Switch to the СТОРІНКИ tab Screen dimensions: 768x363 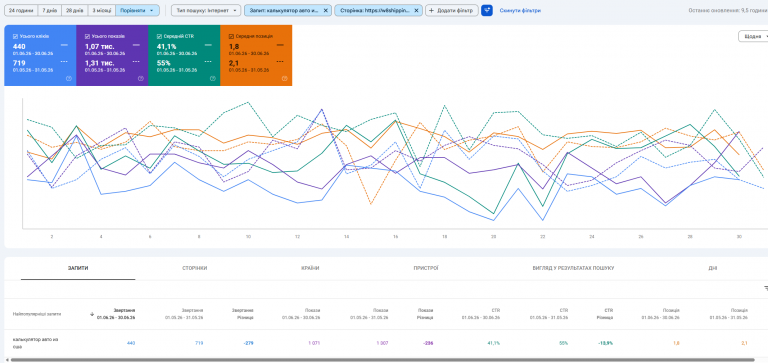tap(194, 268)
